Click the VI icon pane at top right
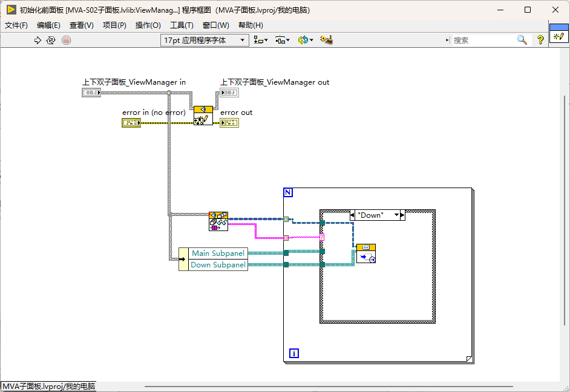 pyautogui.click(x=559, y=33)
